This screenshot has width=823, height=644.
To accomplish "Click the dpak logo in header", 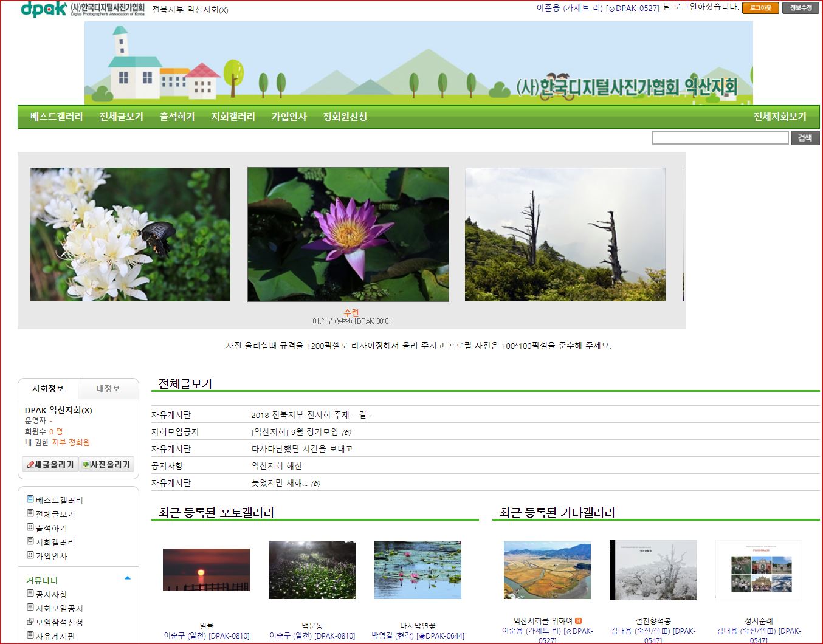I will tap(43, 9).
